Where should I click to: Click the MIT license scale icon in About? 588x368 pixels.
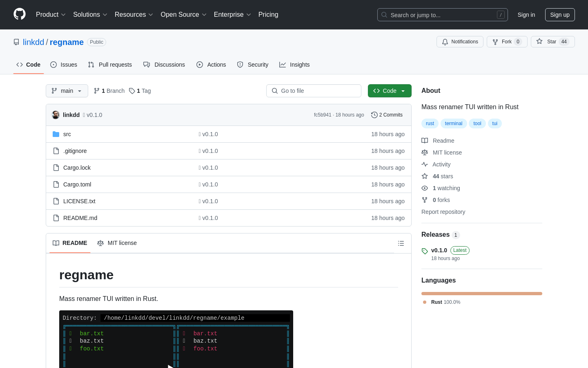pyautogui.click(x=425, y=153)
